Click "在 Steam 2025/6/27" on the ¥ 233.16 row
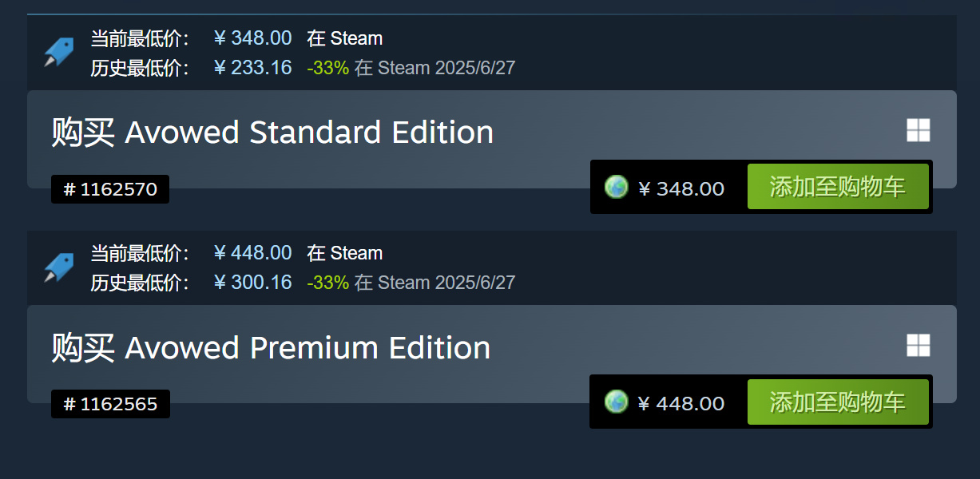 click(435, 68)
